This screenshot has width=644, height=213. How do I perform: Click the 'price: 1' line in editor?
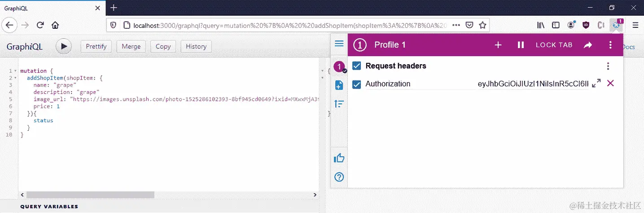click(x=46, y=106)
